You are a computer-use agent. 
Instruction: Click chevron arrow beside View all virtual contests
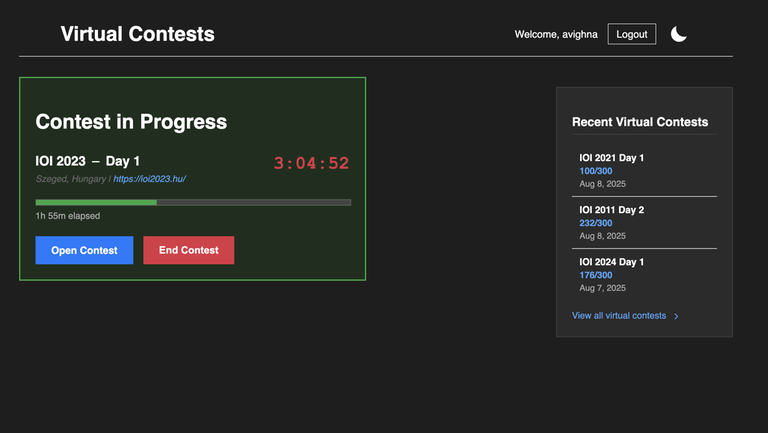coord(676,316)
